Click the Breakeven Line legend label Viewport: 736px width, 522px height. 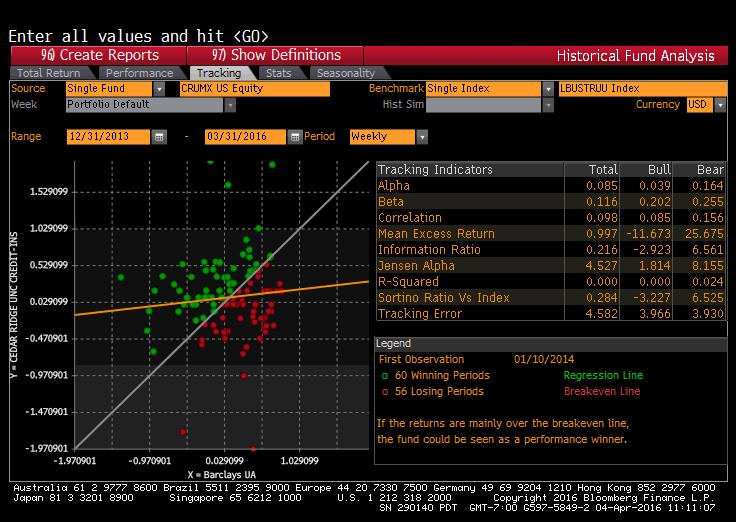click(x=602, y=392)
